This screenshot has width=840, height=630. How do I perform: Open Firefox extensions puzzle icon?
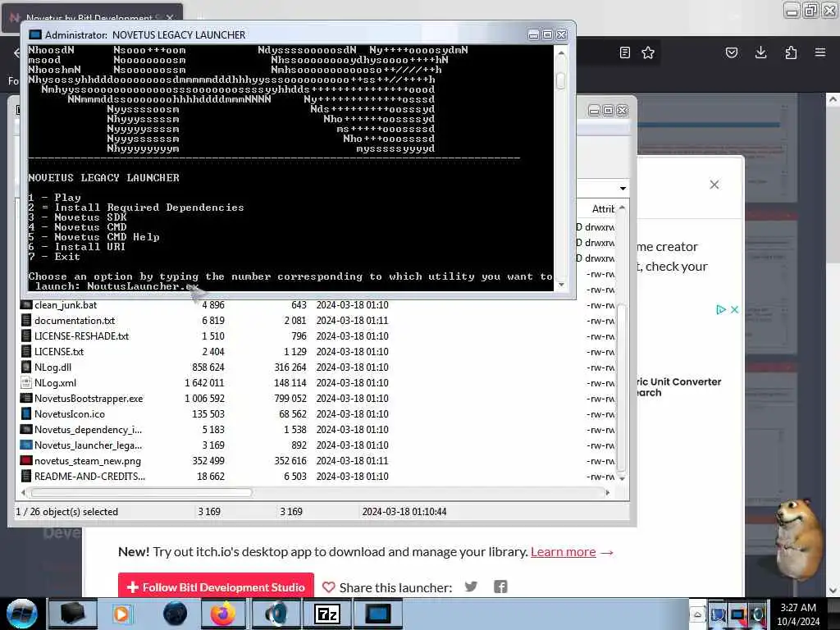(791, 52)
